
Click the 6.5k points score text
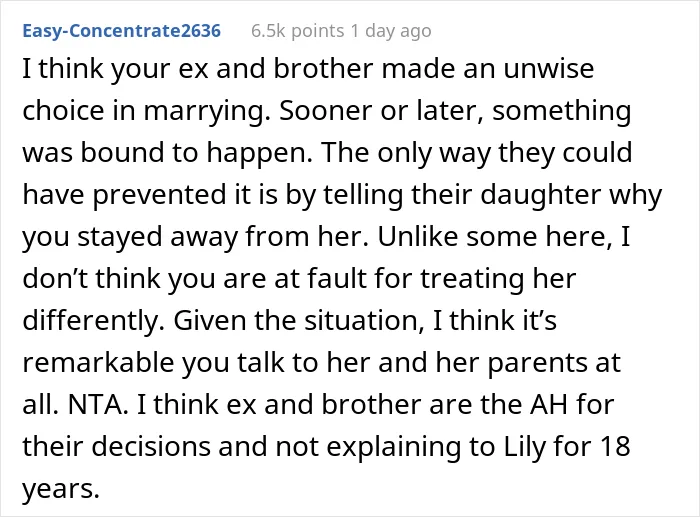click(298, 31)
